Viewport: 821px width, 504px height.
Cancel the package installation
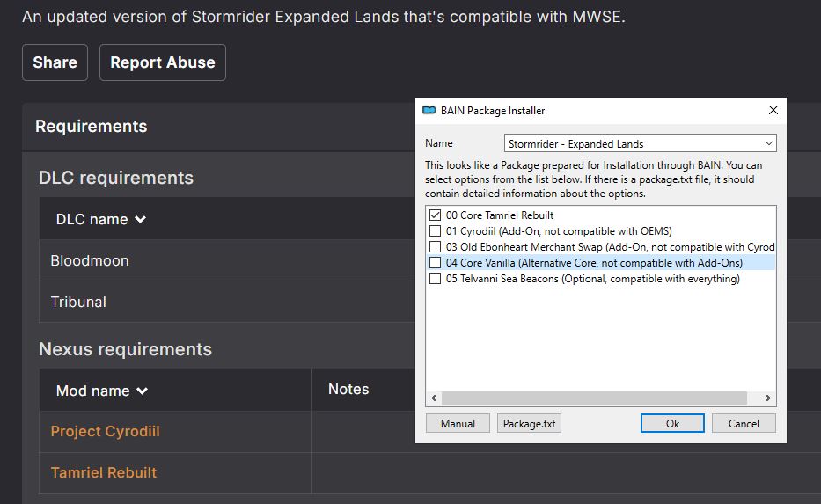744,423
